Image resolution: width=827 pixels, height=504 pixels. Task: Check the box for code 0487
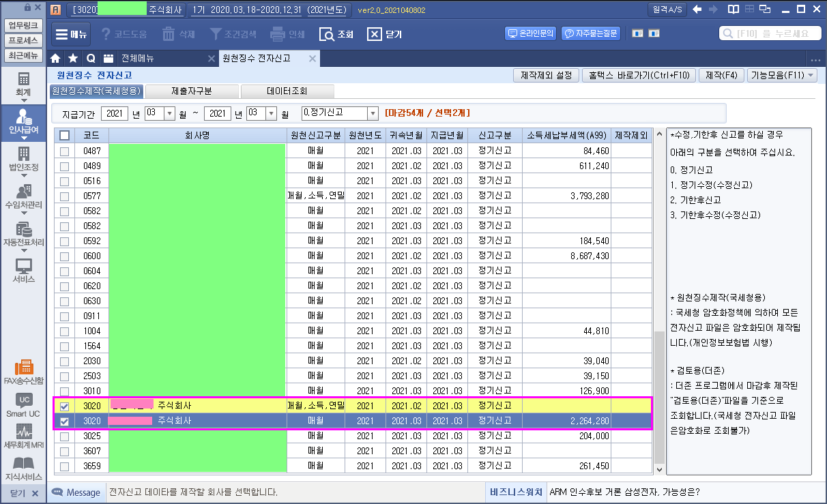[x=65, y=151]
